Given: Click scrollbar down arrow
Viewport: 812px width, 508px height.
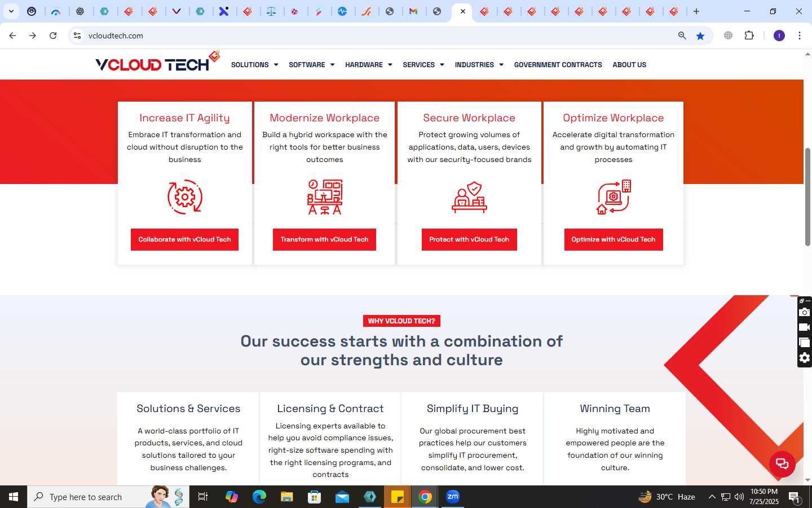Looking at the screenshot, I should tap(807, 480).
